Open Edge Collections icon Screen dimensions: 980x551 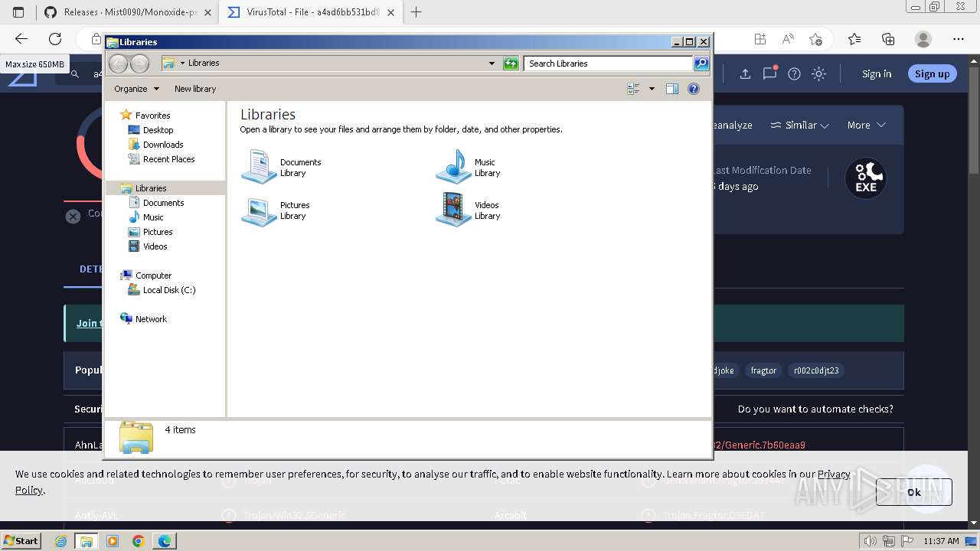[888, 39]
